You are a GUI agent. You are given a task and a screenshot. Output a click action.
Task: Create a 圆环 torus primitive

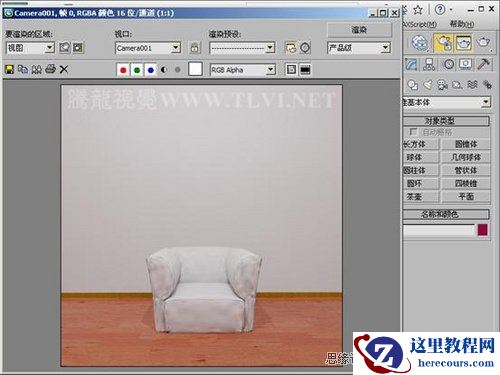pos(421,183)
